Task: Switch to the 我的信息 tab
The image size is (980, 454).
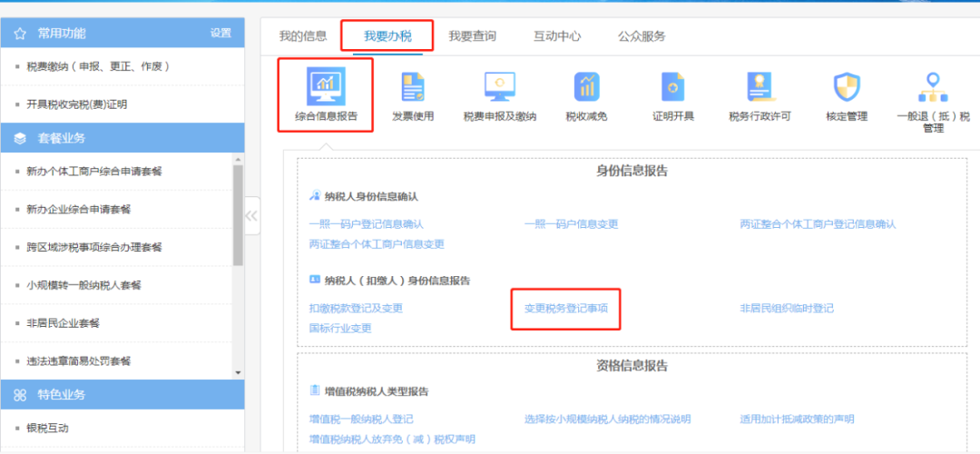Action: [302, 36]
